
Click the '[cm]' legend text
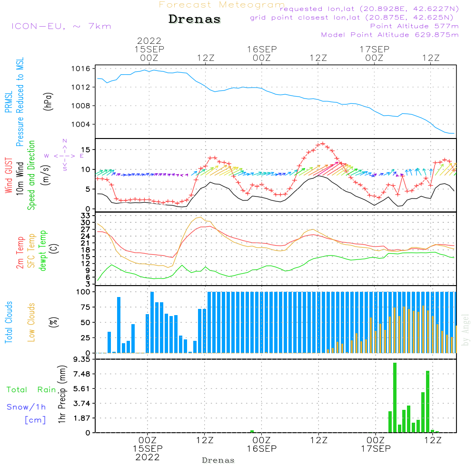pyautogui.click(x=35, y=420)
